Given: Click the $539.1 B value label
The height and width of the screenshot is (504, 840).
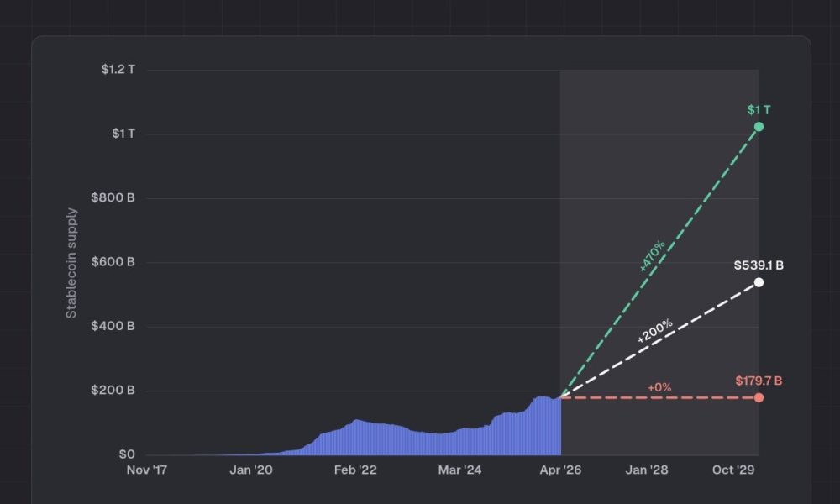Looking at the screenshot, I should 758,266.
